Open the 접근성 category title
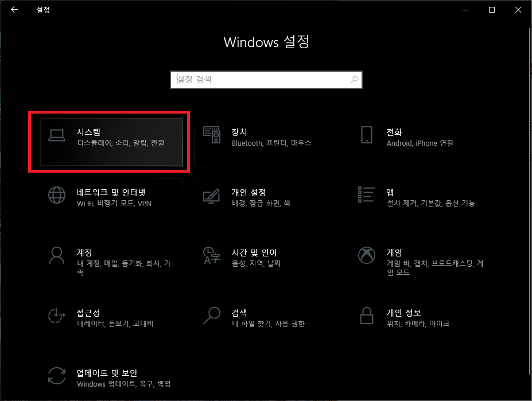Image resolution: width=532 pixels, height=401 pixels. click(88, 313)
